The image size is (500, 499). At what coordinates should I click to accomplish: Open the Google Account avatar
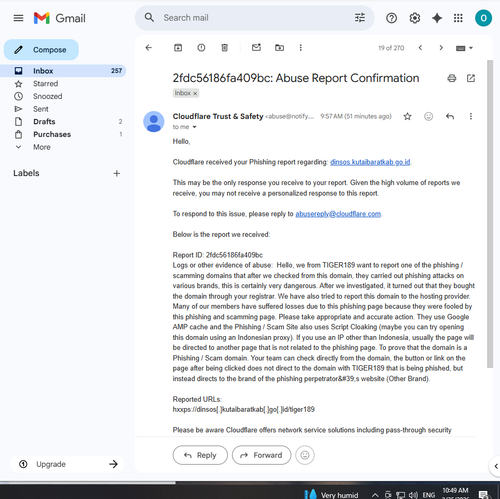tap(483, 18)
